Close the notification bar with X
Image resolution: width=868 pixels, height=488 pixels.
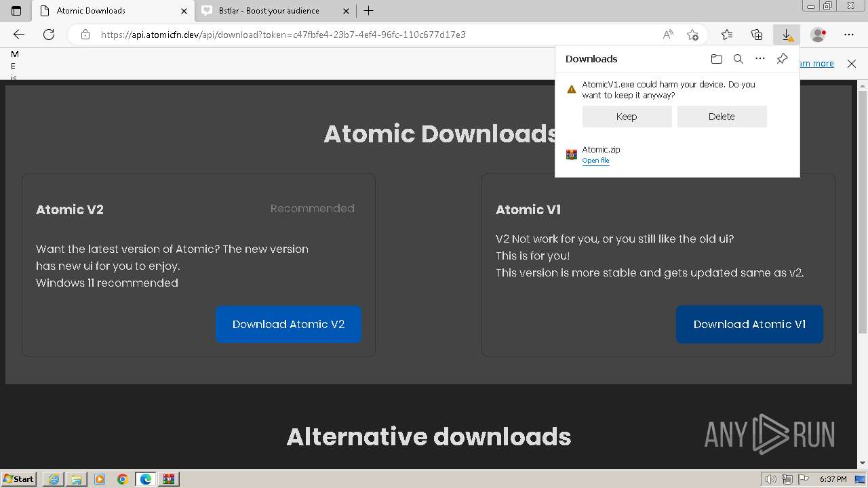click(852, 63)
